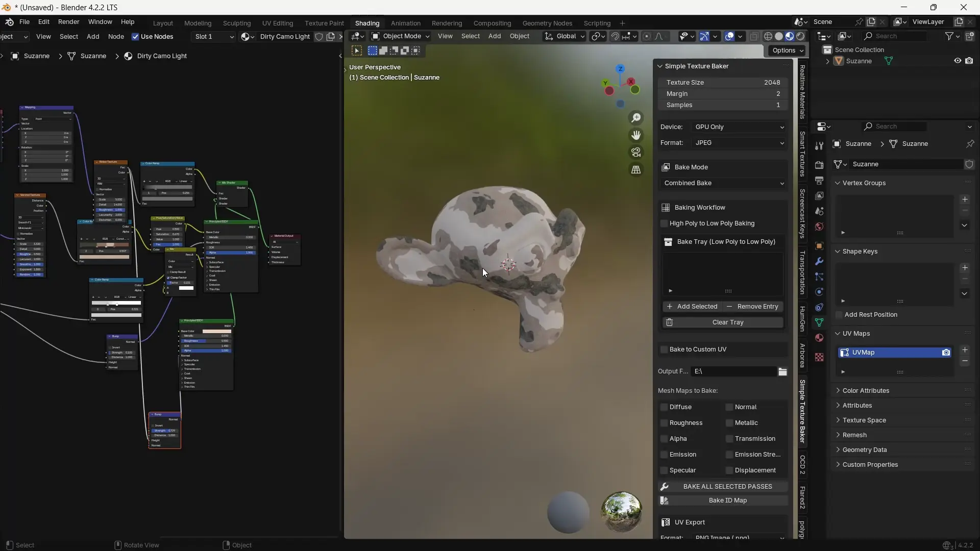Click folder icon beside Output path
The width and height of the screenshot is (980, 551).
coord(782,371)
